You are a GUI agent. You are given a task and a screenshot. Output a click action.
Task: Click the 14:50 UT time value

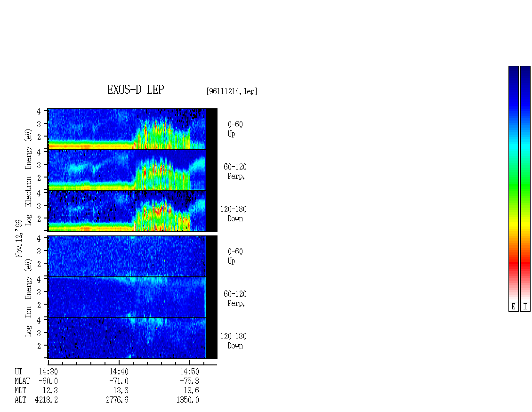pos(189,372)
